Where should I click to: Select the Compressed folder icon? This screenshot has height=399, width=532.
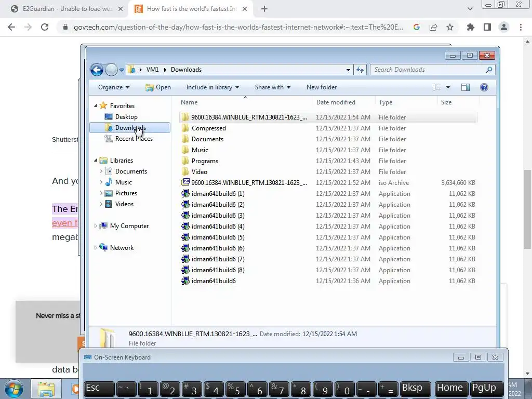(x=185, y=128)
